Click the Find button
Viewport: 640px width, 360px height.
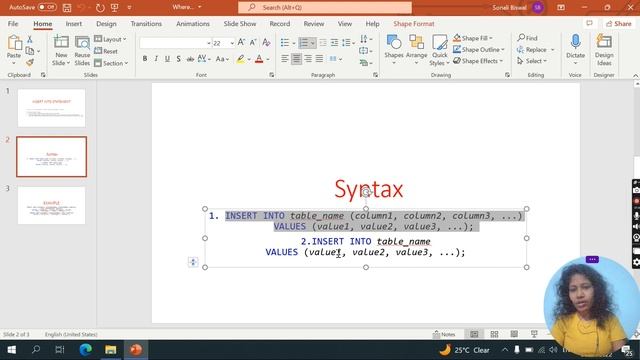pos(527,38)
